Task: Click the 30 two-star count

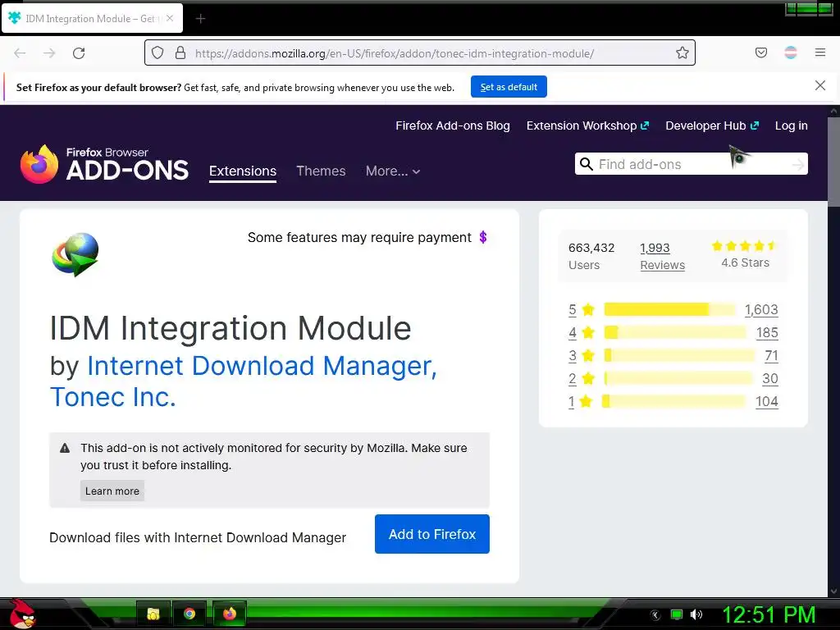Action: click(x=769, y=379)
